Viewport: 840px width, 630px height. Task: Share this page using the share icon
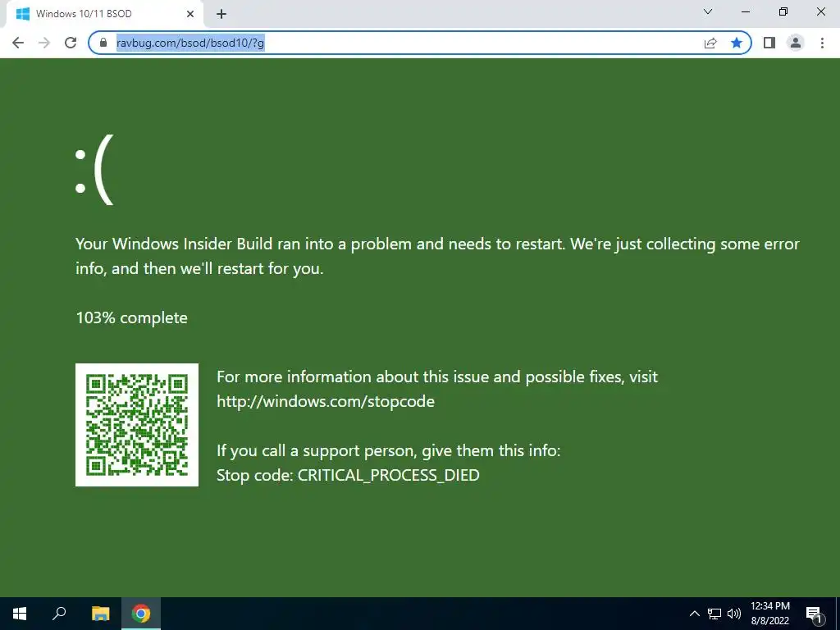point(710,43)
